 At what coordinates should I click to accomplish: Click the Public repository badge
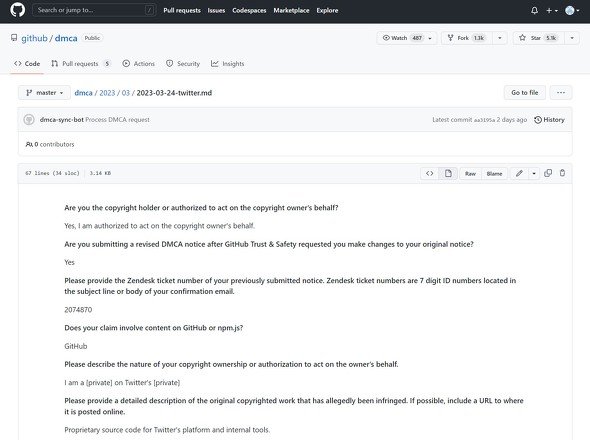(92, 38)
